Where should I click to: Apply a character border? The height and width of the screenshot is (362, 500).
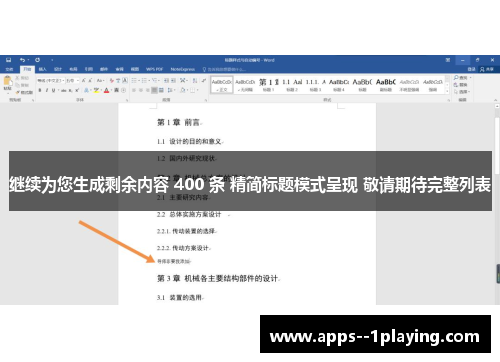(x=125, y=81)
